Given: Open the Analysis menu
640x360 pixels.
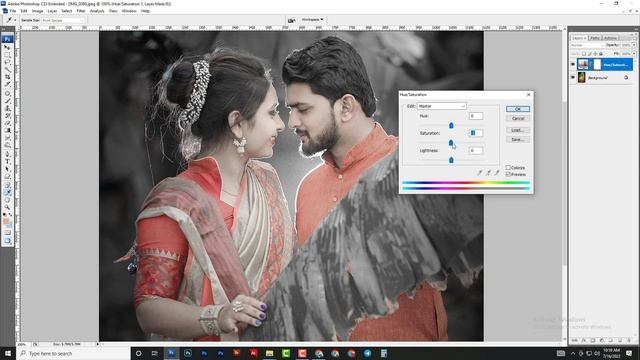Looking at the screenshot, I should [x=97, y=11].
